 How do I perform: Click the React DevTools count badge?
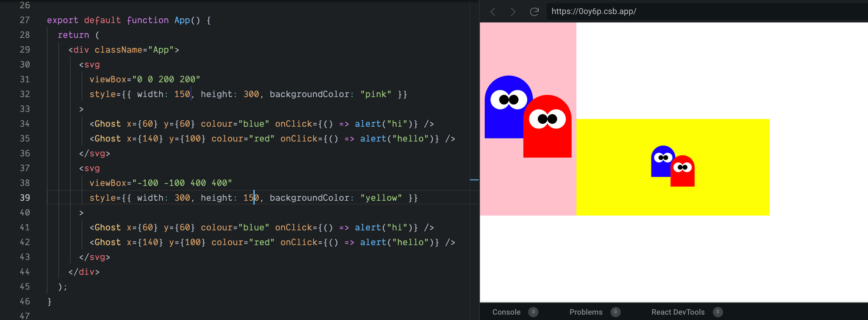click(x=718, y=312)
